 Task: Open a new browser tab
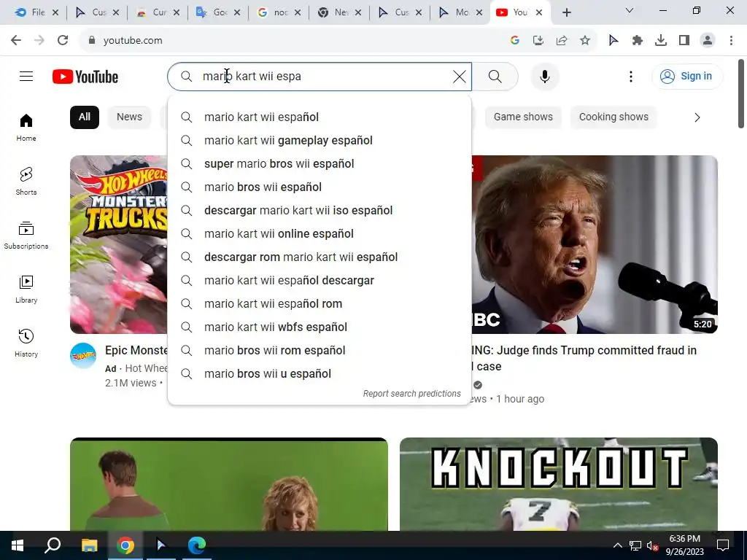(x=566, y=12)
